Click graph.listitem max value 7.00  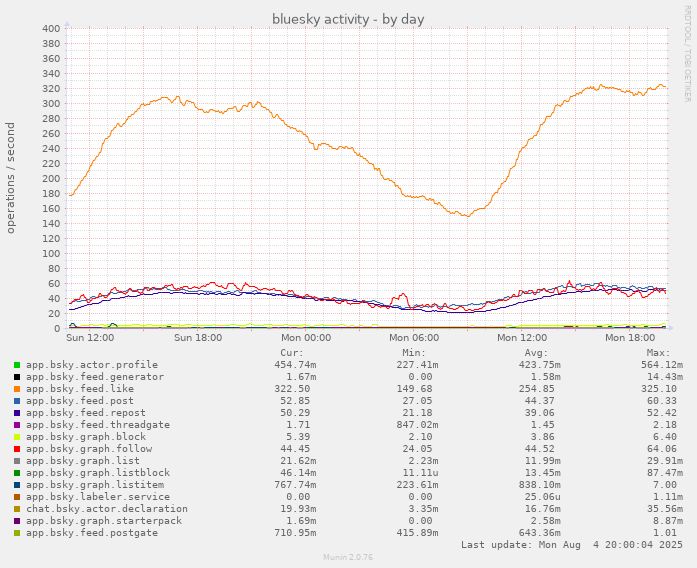point(665,485)
